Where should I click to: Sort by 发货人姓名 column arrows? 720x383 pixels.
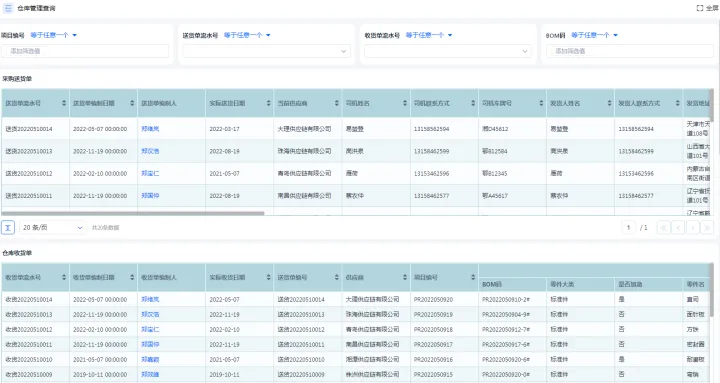click(609, 103)
